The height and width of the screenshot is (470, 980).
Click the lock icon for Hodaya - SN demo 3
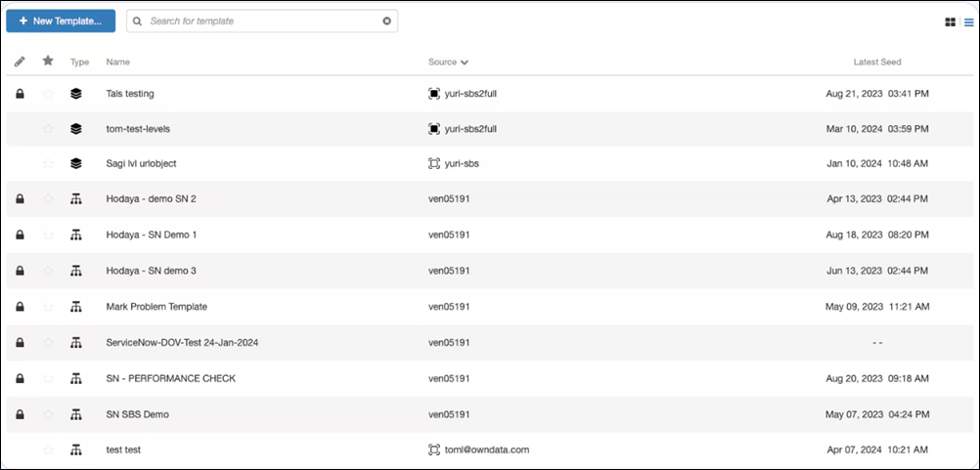click(20, 271)
